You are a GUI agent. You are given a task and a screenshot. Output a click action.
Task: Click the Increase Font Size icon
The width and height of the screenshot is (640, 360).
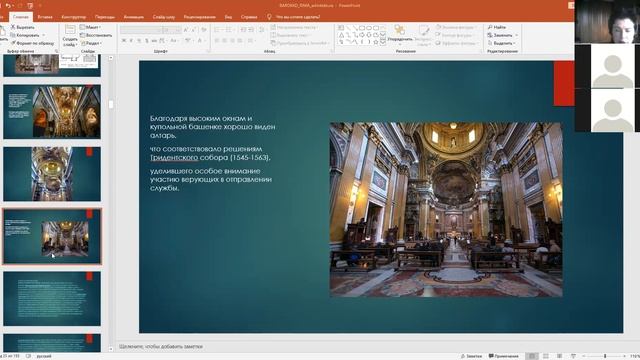[x=186, y=30]
